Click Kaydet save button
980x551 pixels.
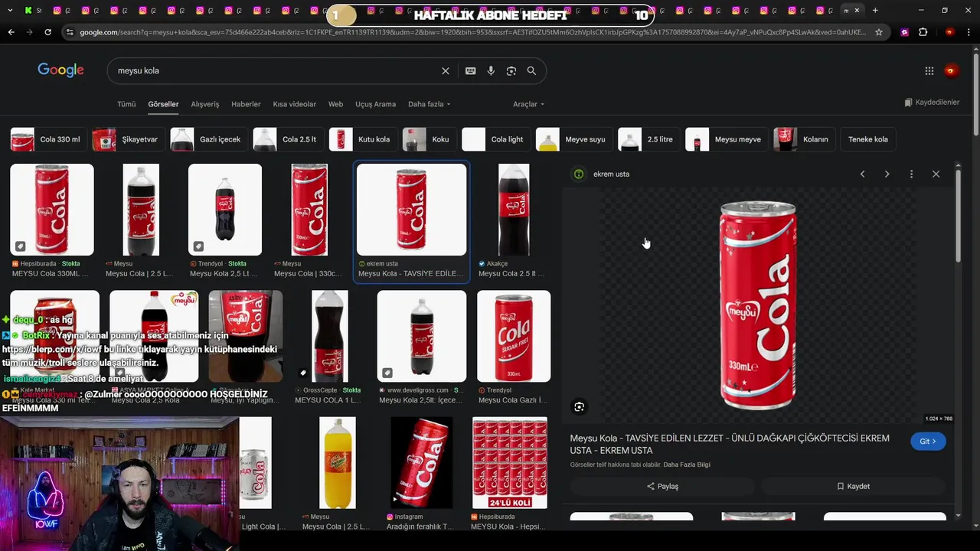pos(853,486)
